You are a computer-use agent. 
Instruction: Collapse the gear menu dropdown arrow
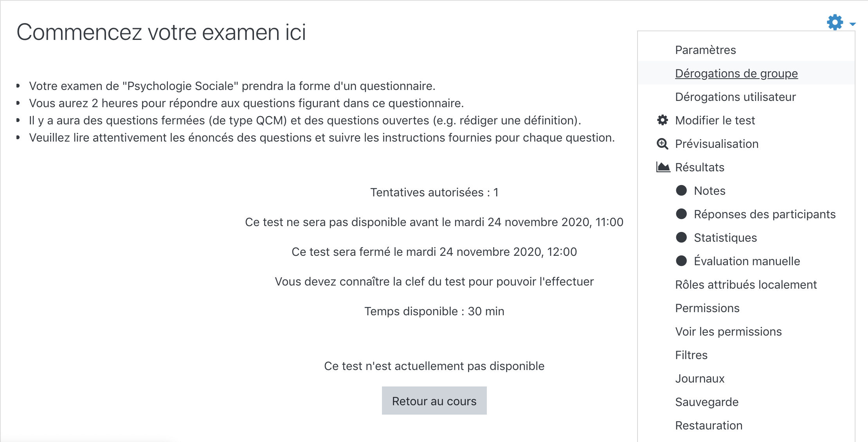tap(853, 24)
